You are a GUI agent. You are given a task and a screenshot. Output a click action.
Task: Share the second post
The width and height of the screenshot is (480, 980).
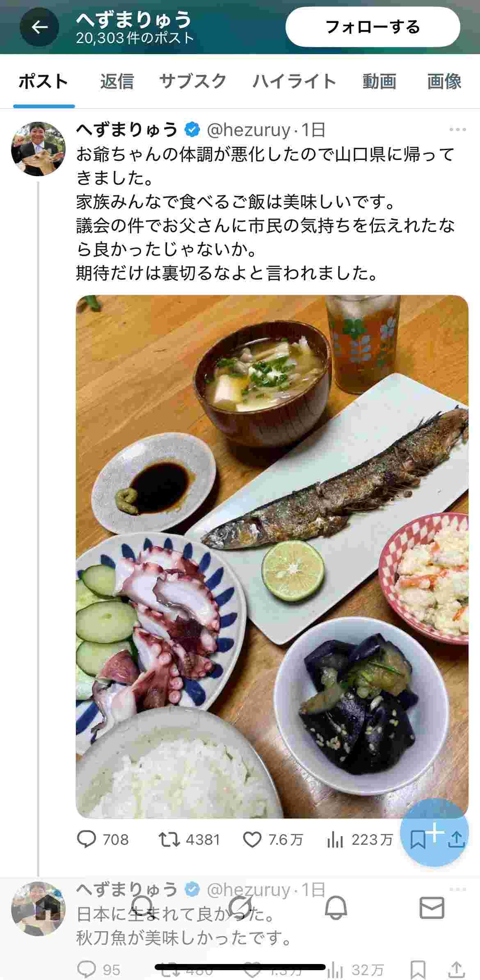tap(456, 969)
